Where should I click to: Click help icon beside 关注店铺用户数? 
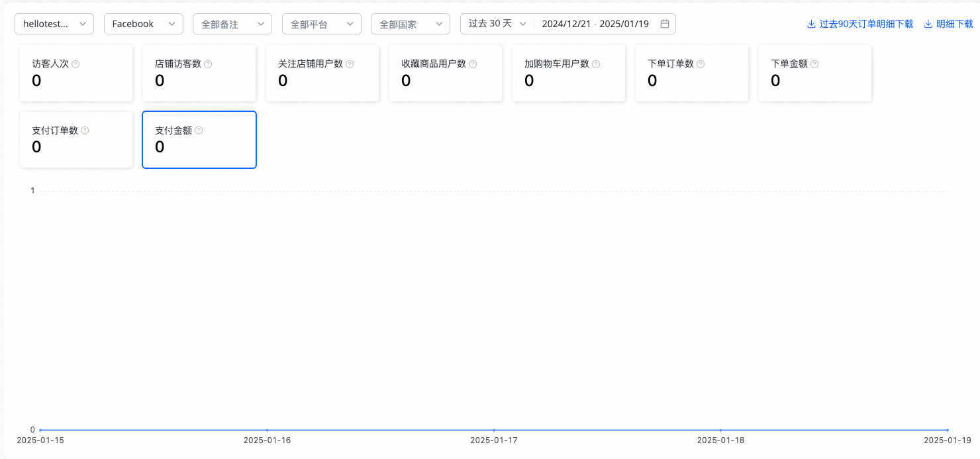point(350,64)
